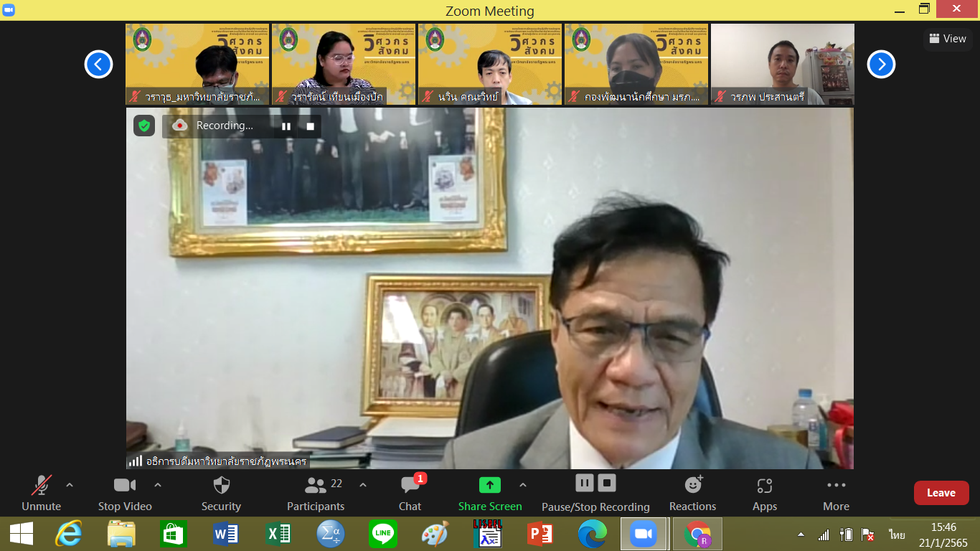Viewport: 980px width, 551px height.
Task: Open the Reactions menu
Action: (693, 493)
